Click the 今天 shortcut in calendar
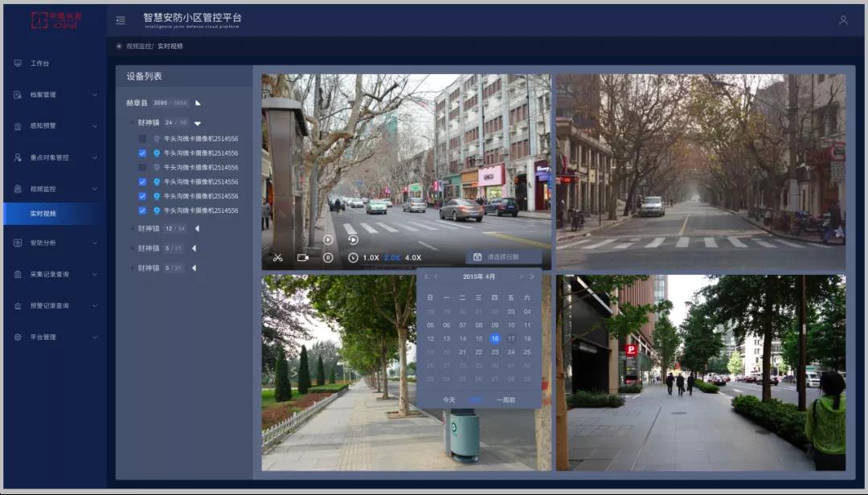Screen dimensions: 868x495 (448, 399)
